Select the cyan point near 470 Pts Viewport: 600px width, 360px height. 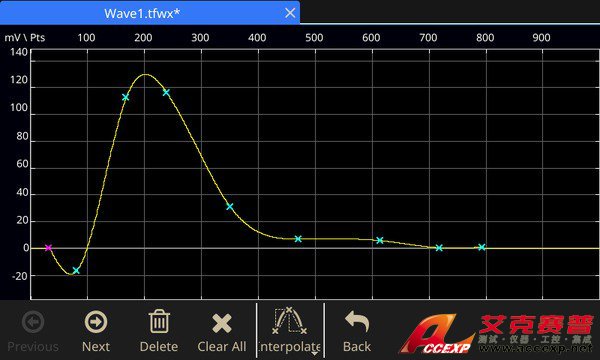298,239
